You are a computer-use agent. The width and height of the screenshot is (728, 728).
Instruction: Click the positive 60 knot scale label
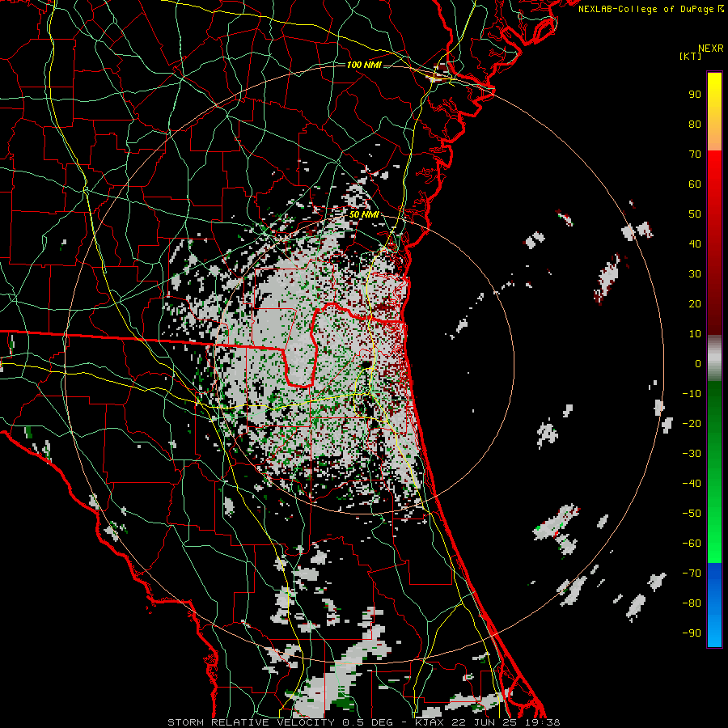(x=695, y=184)
